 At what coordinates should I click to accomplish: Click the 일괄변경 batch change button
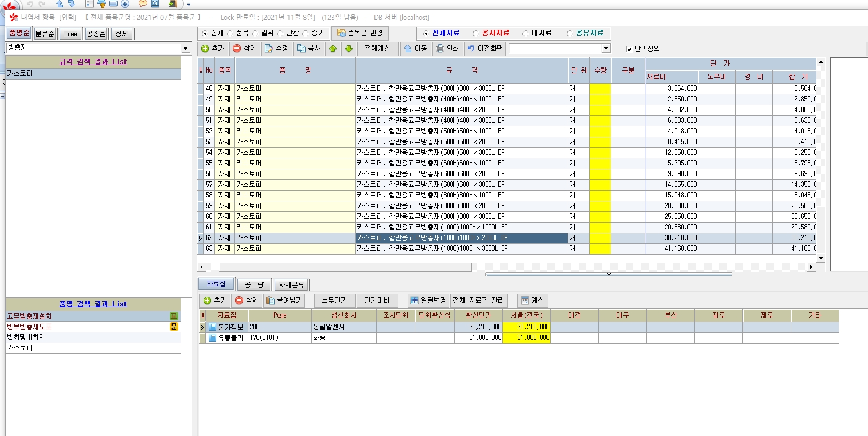[x=428, y=300]
